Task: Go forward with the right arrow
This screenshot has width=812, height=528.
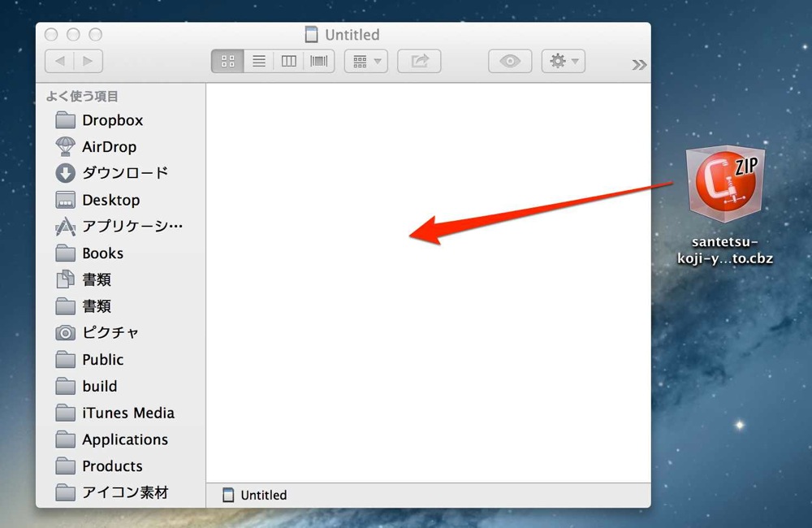Action: click(89, 61)
